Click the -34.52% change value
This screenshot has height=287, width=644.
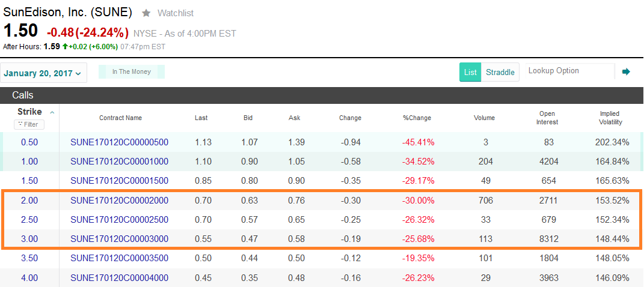tap(418, 162)
